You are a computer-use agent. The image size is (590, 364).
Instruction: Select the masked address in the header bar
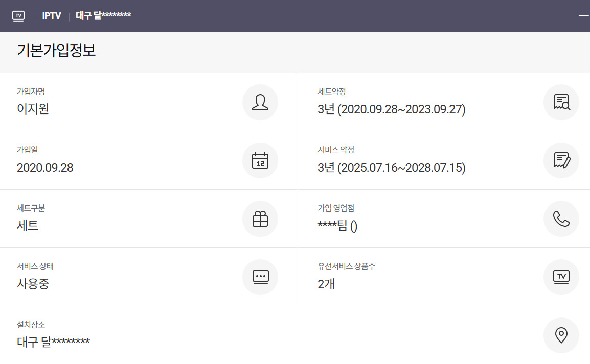104,16
